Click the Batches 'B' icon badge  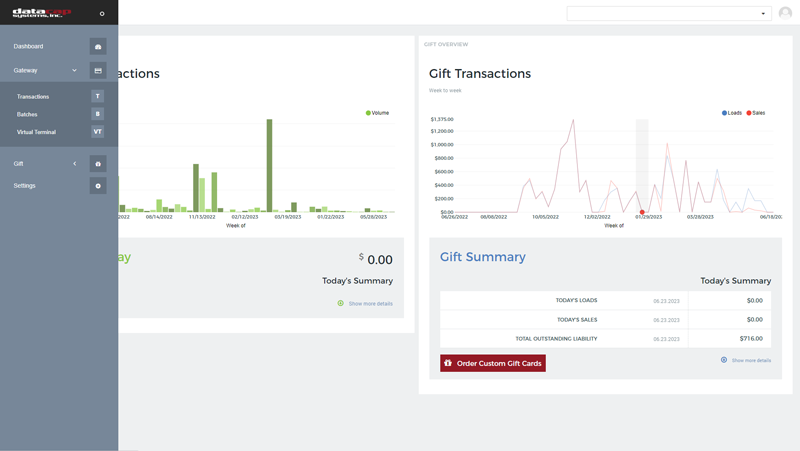(x=97, y=115)
